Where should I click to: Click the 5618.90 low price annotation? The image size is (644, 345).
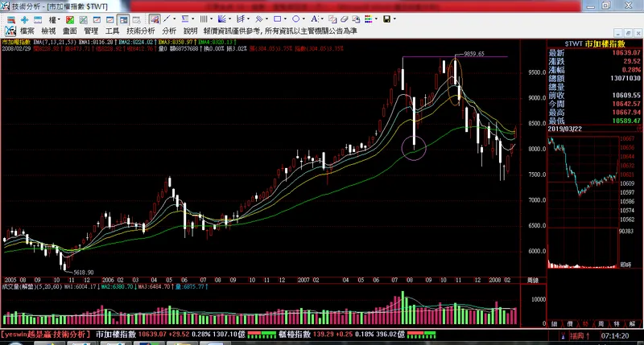(x=84, y=273)
